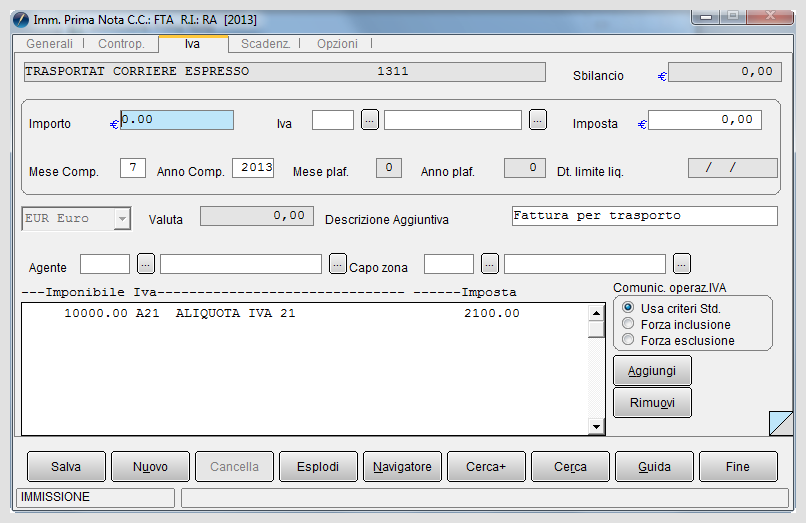The width and height of the screenshot is (806, 523).
Task: Click the Dt. limite liq. date field
Action: coord(732,168)
